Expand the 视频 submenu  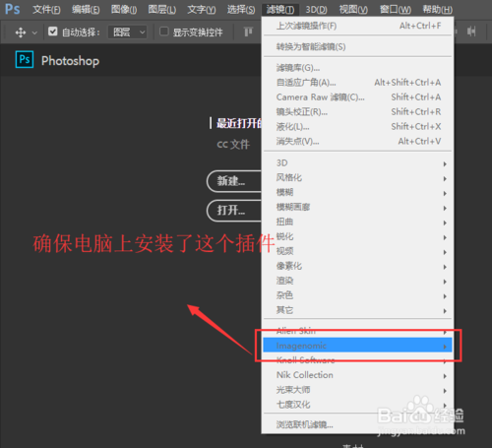[358, 251]
